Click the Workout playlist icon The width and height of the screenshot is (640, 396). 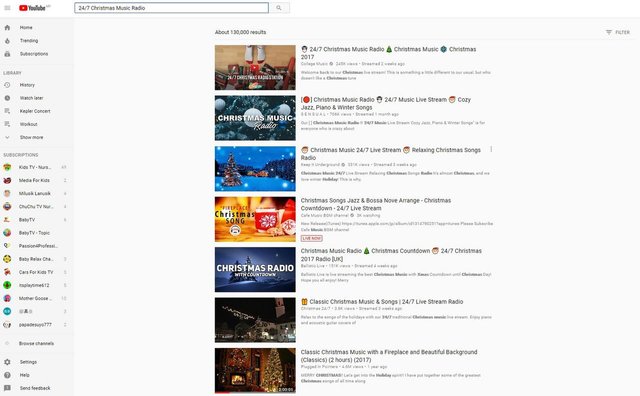7,124
